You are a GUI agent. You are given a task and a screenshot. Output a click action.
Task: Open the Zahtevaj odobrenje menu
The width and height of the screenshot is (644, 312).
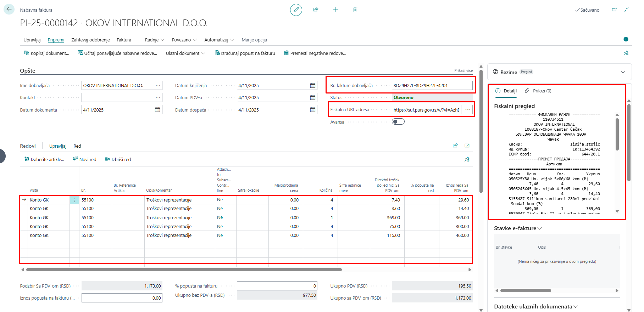[x=90, y=40]
